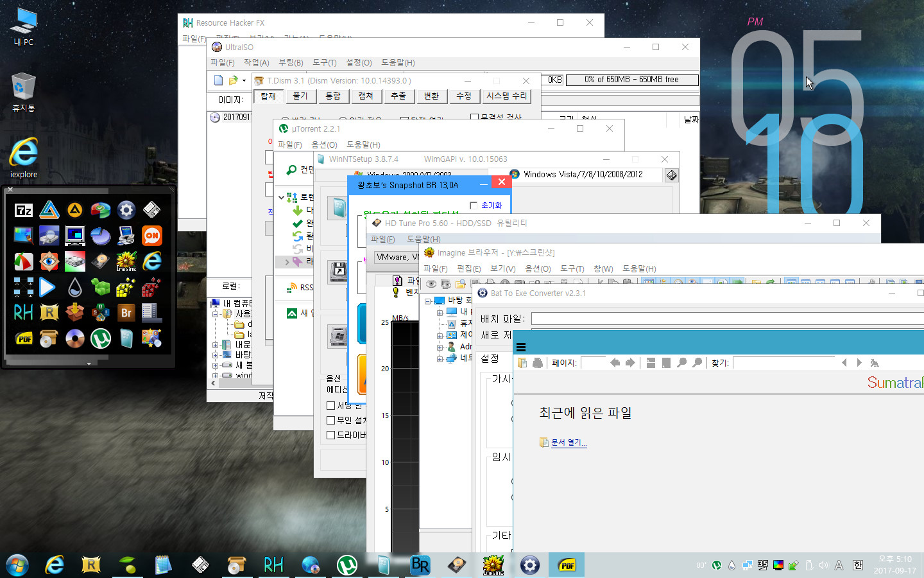Open 파일(F) menu in Imagine browser

click(x=435, y=268)
